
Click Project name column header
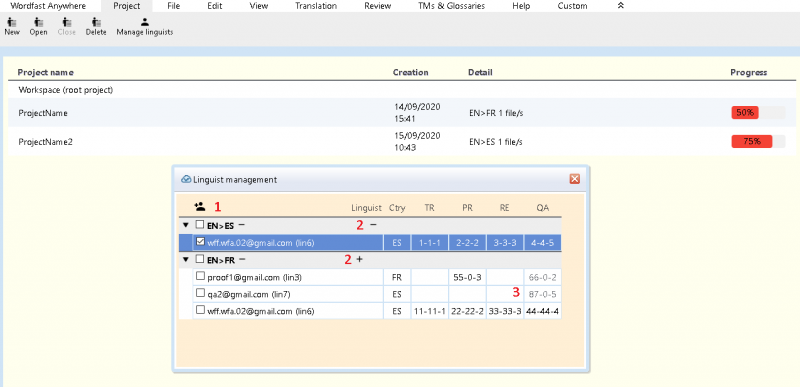pyautogui.click(x=45, y=72)
